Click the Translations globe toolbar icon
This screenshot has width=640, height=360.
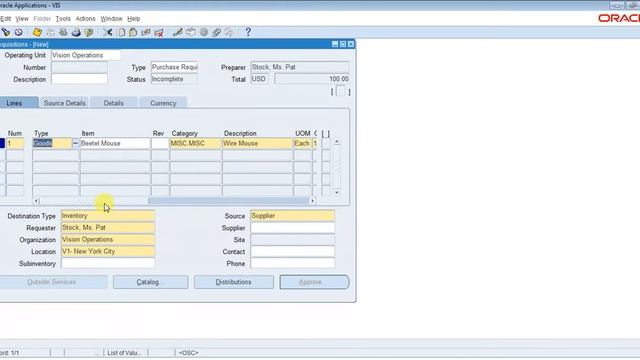204,32
